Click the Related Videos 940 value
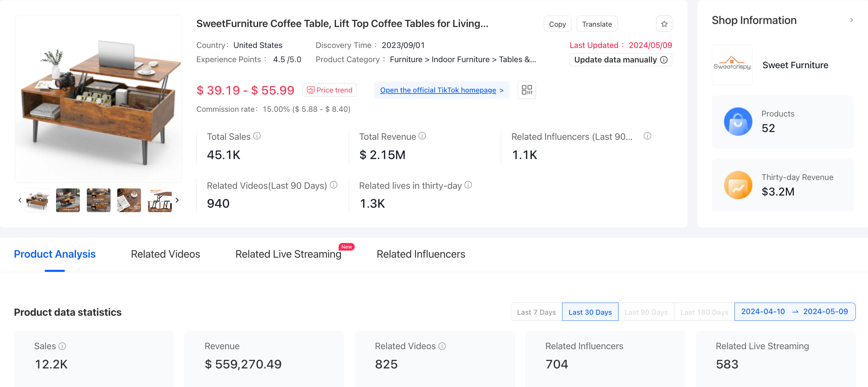 click(218, 203)
